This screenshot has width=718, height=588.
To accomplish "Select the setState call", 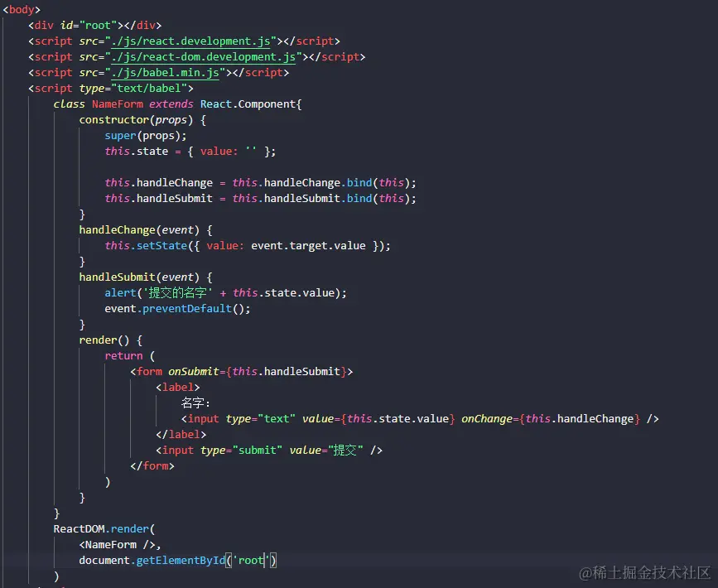I will 162,245.
